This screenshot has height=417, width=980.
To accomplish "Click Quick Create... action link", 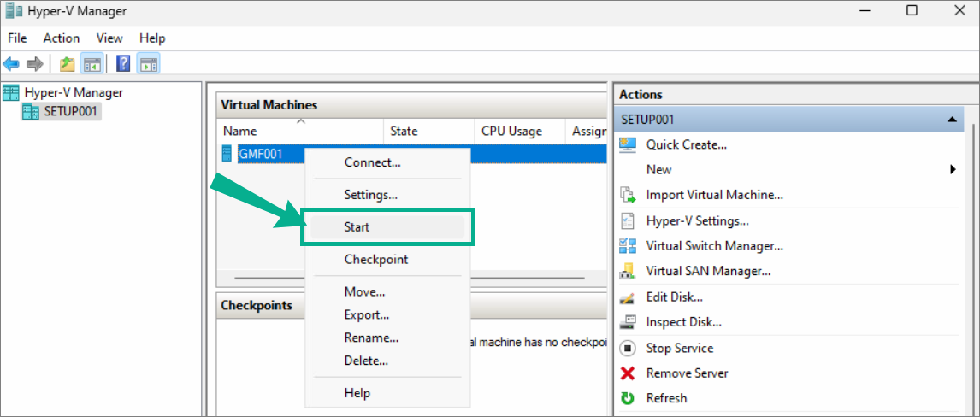I will click(686, 144).
